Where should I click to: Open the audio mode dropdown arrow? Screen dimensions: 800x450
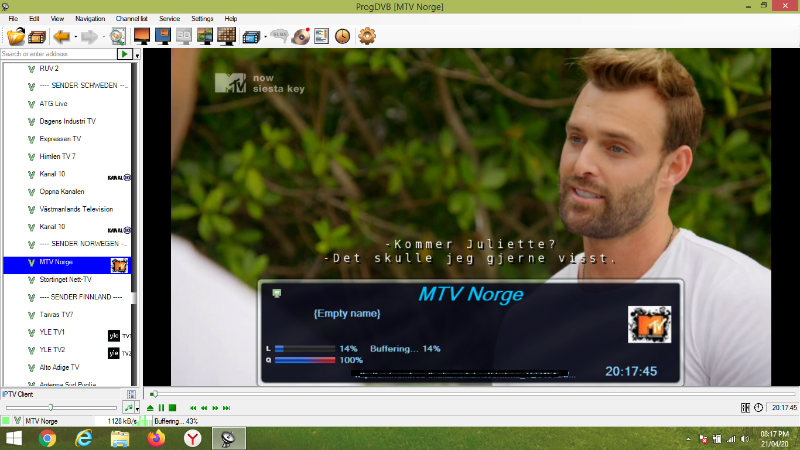click(x=138, y=408)
